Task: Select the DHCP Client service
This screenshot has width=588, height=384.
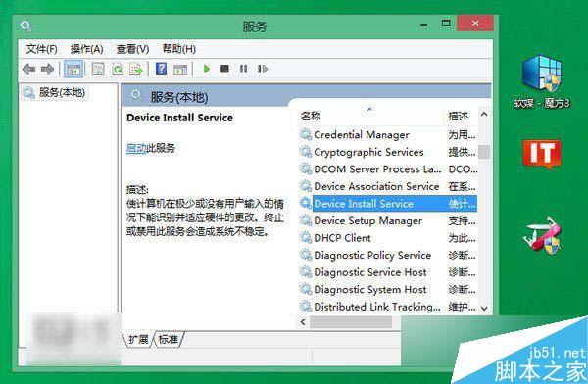Action: [x=388, y=238]
